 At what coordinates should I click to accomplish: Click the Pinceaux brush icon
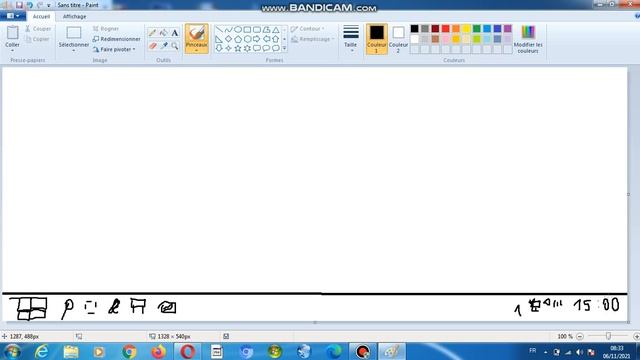pyautogui.click(x=196, y=33)
